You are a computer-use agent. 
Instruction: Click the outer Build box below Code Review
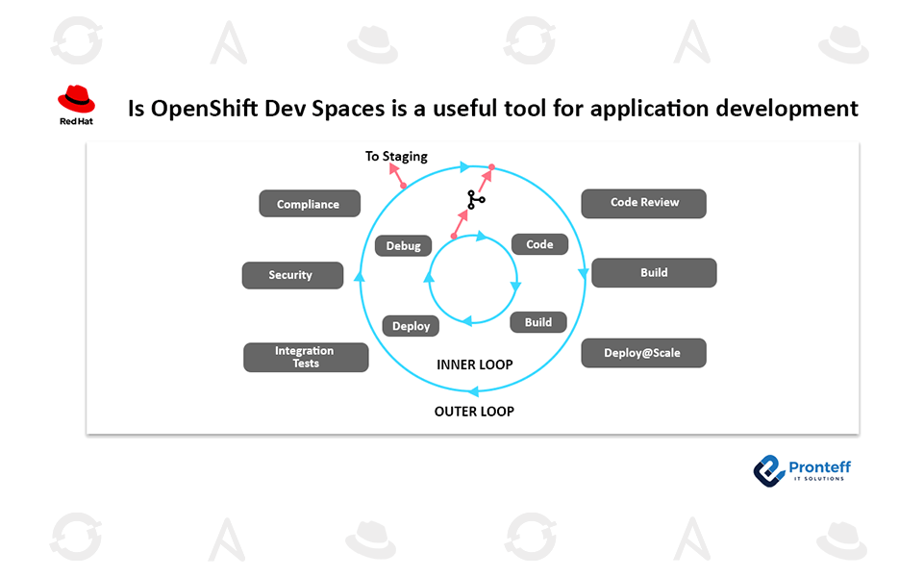point(654,273)
